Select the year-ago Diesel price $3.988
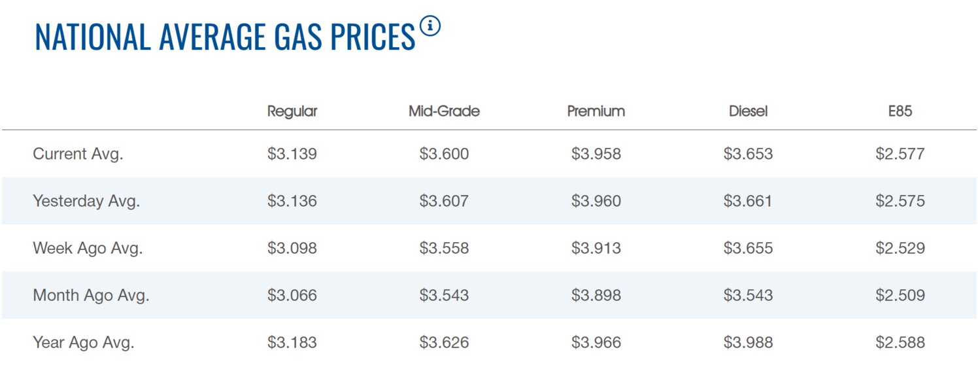The image size is (980, 375). pyautogui.click(x=748, y=343)
